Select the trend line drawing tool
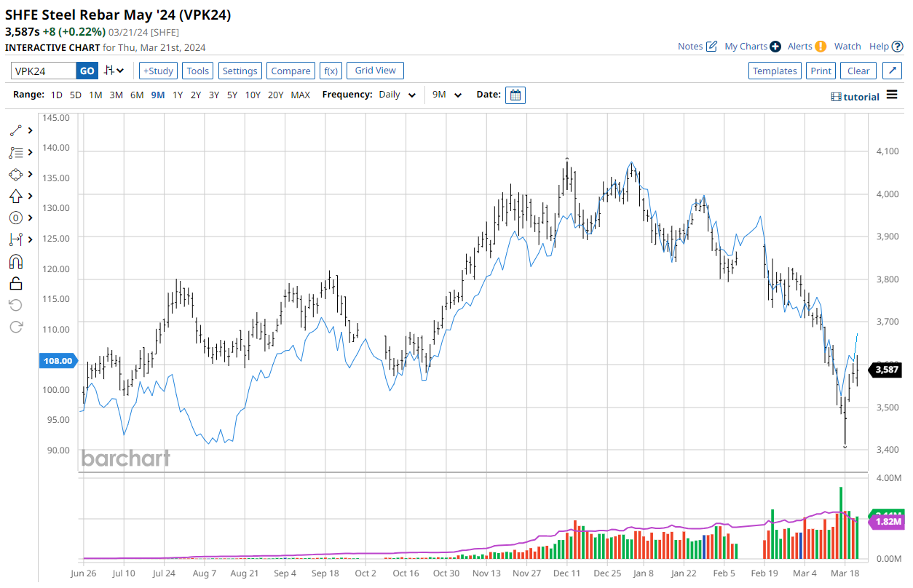This screenshot has width=913, height=588. coord(16,131)
